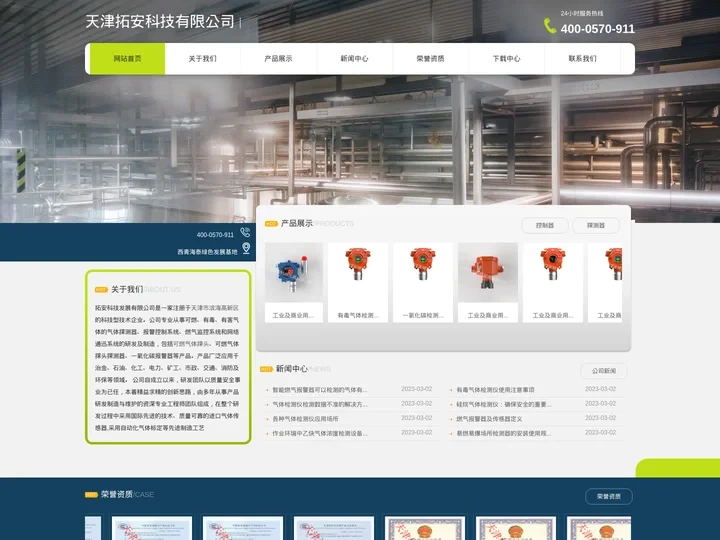Click the 控制器 category button

point(545,226)
